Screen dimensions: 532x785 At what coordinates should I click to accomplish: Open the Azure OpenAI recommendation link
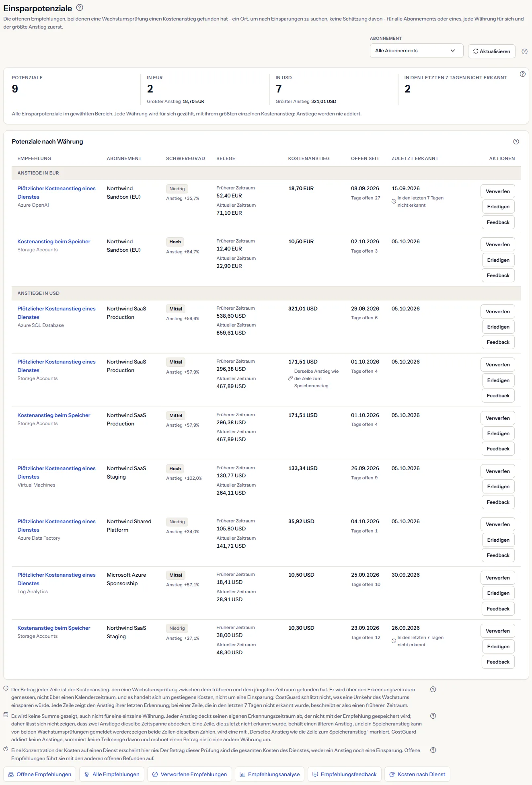pos(56,193)
